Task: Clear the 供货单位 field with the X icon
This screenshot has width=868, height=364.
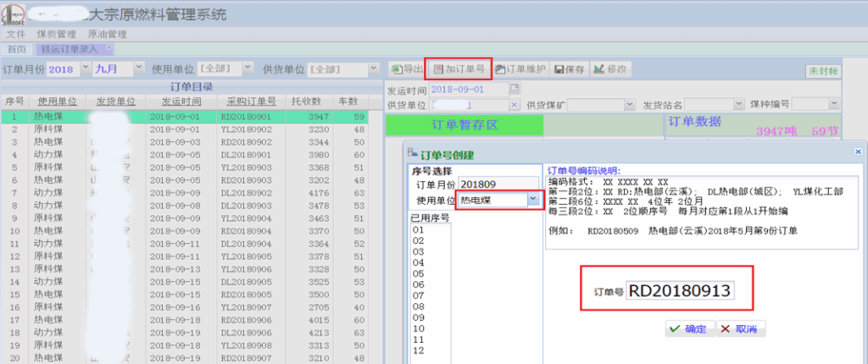Action: tap(514, 104)
